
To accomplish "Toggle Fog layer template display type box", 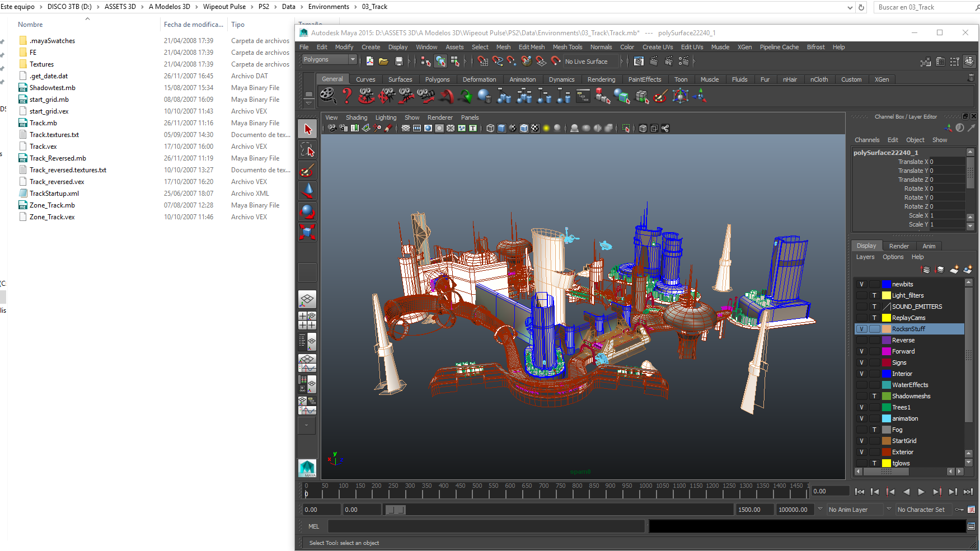I will pyautogui.click(x=874, y=430).
